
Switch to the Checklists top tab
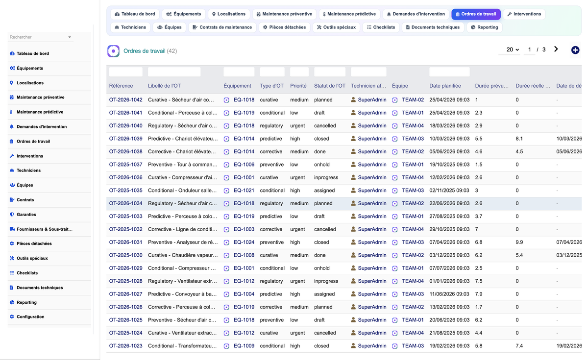point(381,27)
